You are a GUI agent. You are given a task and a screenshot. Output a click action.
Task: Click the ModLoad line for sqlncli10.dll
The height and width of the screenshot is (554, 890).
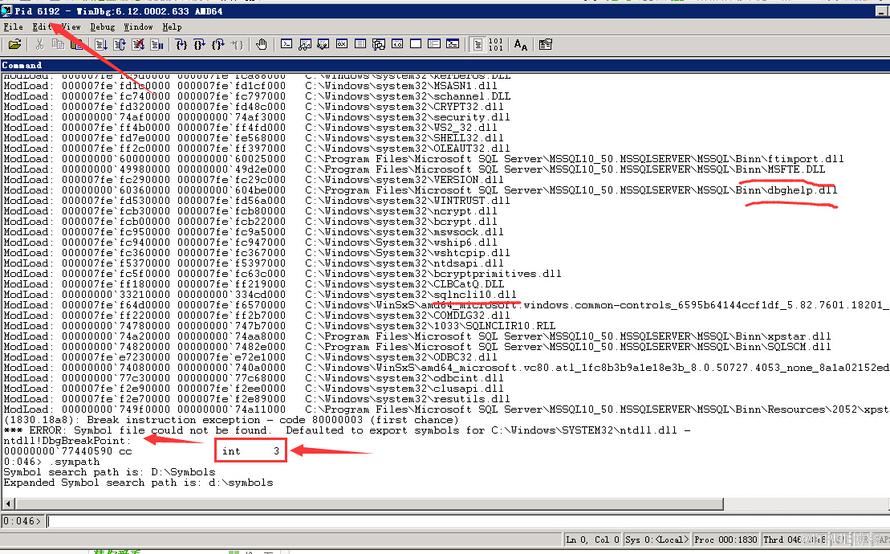(x=260, y=295)
